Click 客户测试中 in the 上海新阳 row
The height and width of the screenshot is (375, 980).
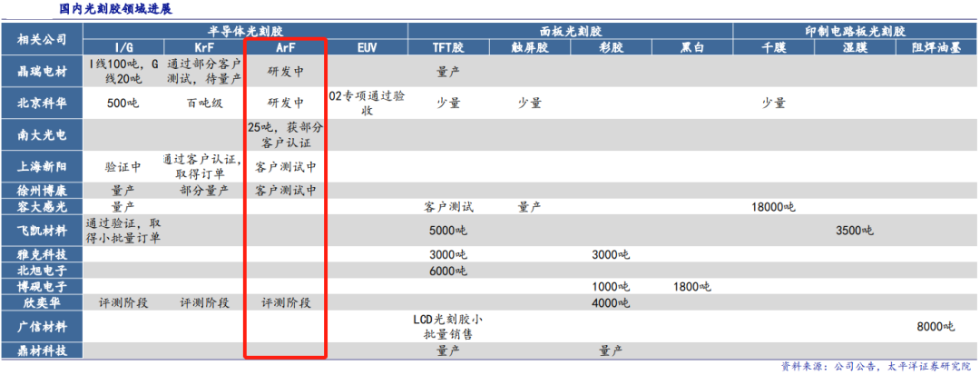click(x=286, y=167)
